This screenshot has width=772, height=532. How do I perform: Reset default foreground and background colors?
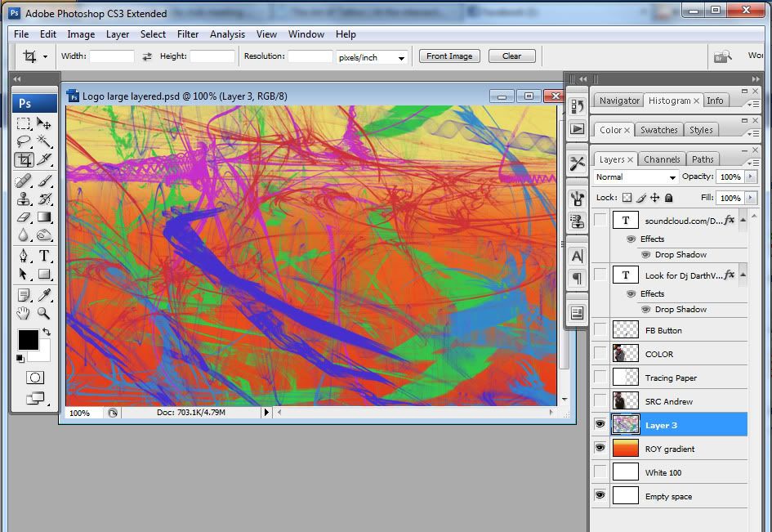pyautogui.click(x=20, y=358)
